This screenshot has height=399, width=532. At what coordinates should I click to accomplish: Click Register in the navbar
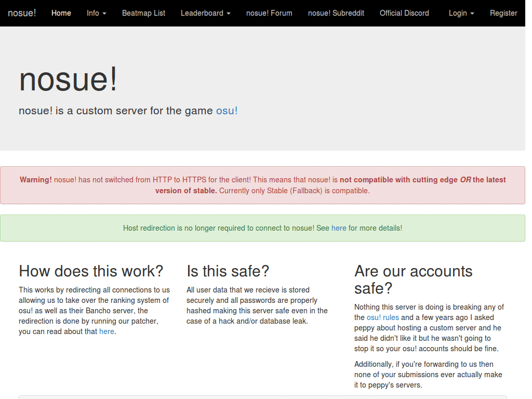tap(503, 13)
